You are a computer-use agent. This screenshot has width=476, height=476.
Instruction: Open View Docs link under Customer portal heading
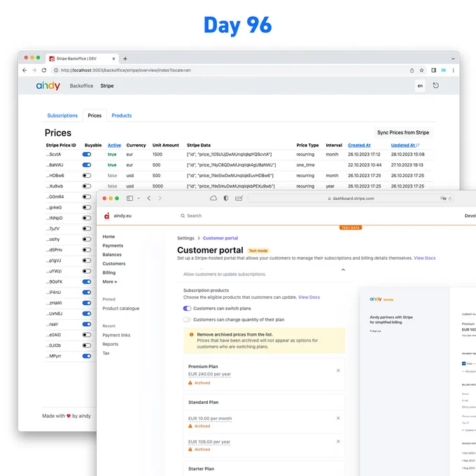pyautogui.click(x=425, y=258)
